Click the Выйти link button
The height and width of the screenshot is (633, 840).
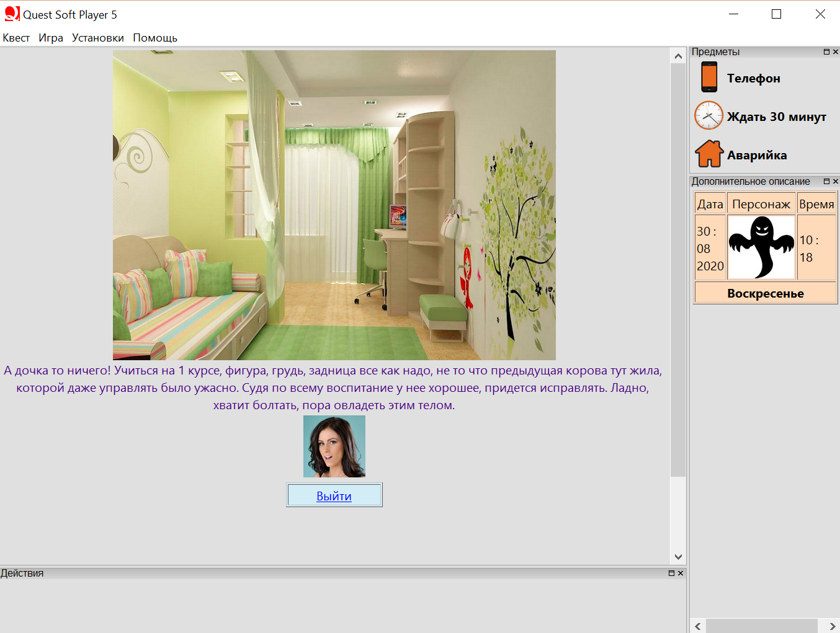334,495
